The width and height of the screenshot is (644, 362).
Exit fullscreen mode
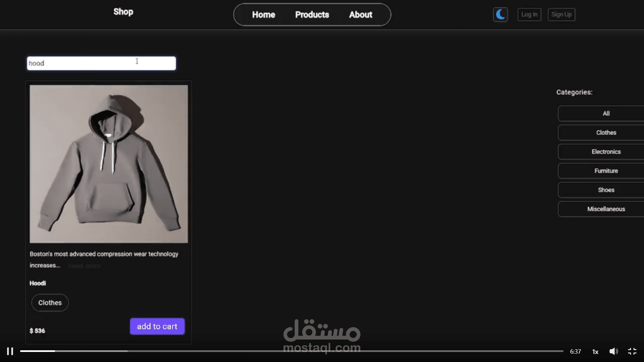point(632,351)
